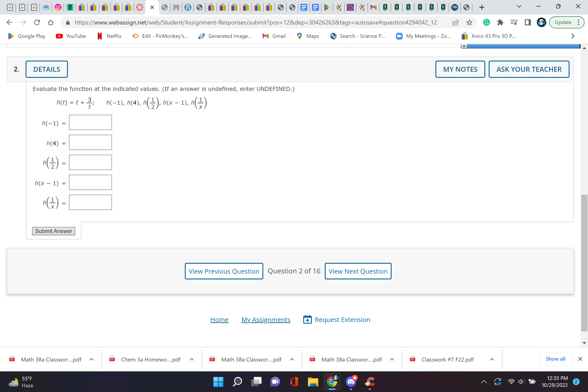
Task: Click the browser reload page icon
Action: [37, 23]
